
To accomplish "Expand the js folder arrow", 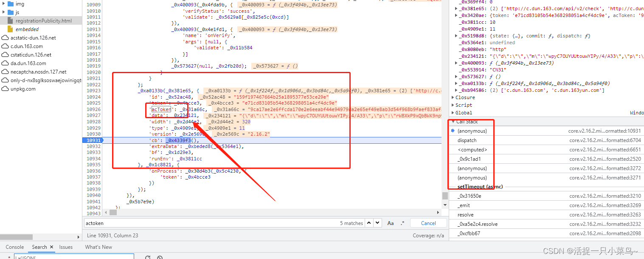I will pos(3,12).
